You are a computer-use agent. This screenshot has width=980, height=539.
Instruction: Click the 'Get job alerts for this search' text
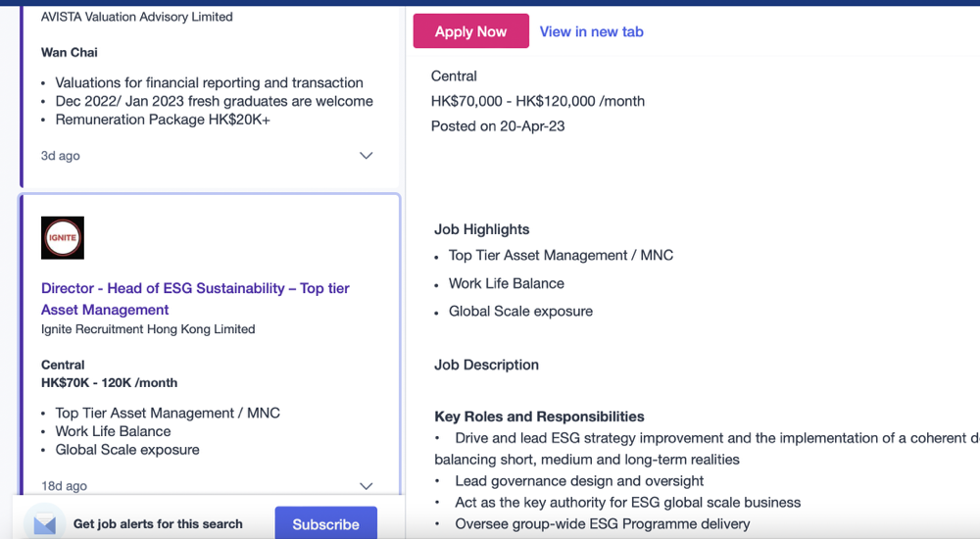click(x=158, y=524)
